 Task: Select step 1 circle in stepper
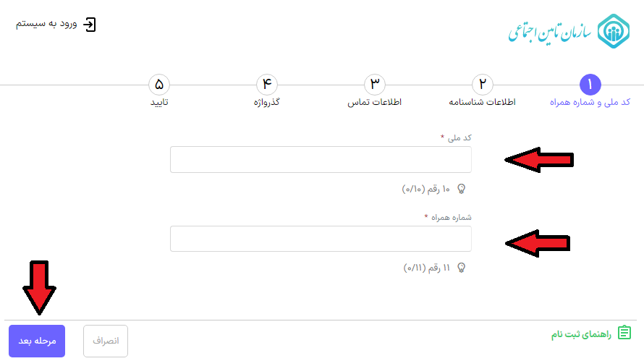(x=590, y=85)
